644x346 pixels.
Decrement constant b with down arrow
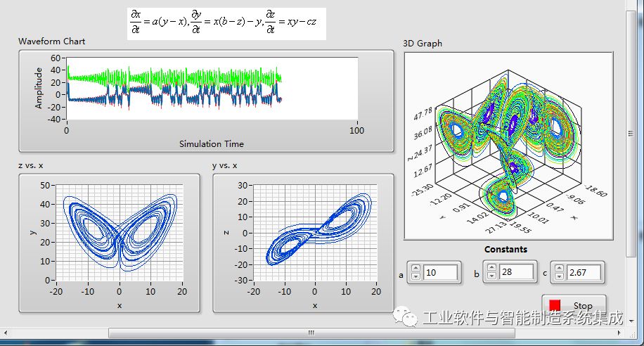tap(491, 276)
